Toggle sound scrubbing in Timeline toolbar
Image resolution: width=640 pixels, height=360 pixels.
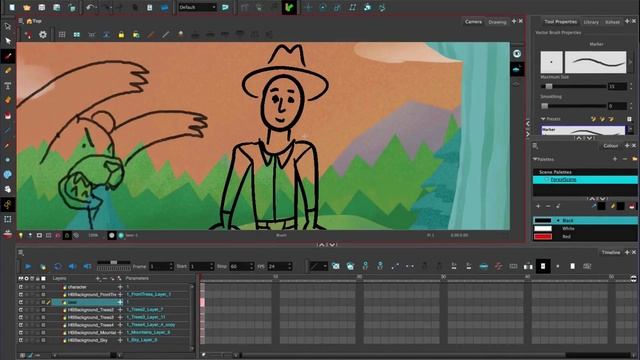coord(87,266)
